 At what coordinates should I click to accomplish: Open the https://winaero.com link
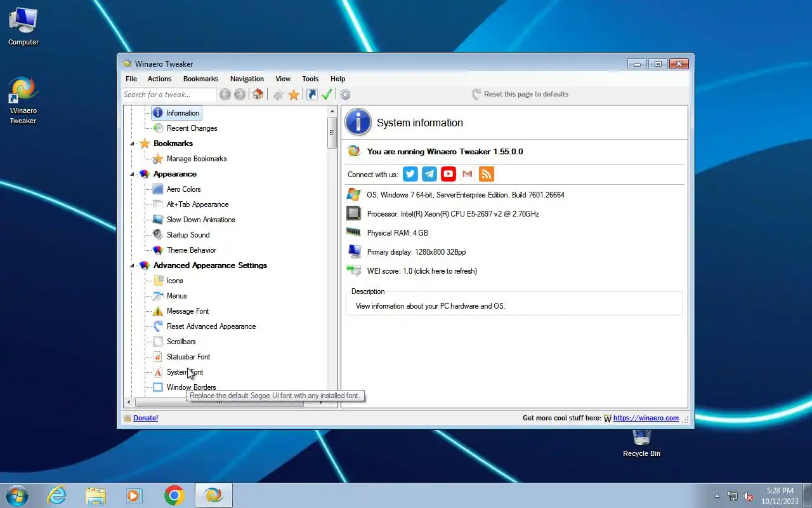coord(646,418)
